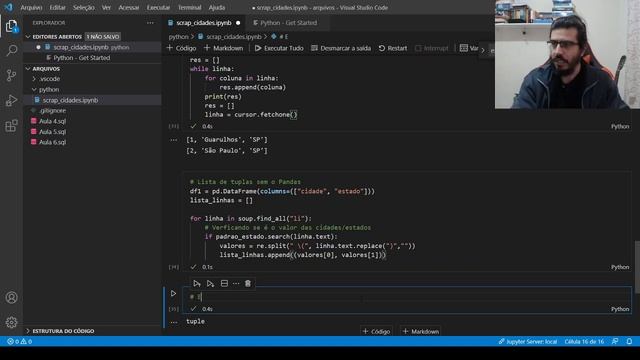
Task: Open the Run and Debug view
Action: coord(11,100)
